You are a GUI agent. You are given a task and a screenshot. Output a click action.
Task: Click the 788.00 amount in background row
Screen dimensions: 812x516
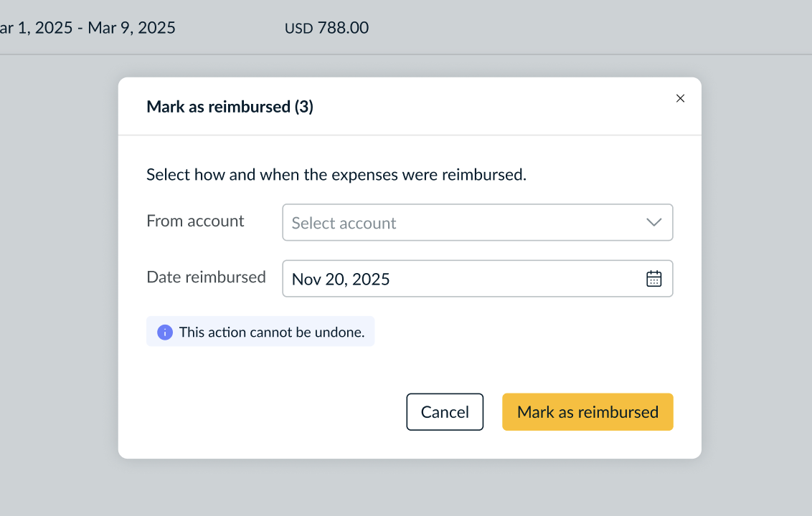click(343, 28)
